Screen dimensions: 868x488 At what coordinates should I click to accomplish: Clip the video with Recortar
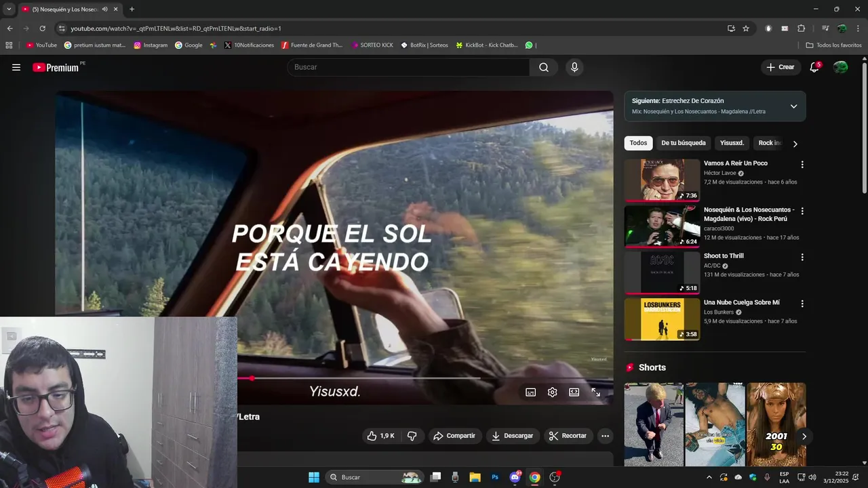click(x=568, y=436)
